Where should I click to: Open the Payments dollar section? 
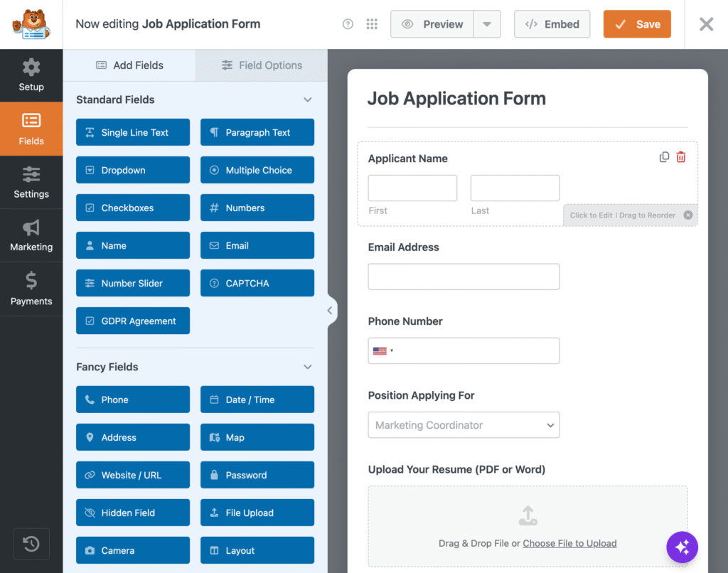[x=31, y=289]
